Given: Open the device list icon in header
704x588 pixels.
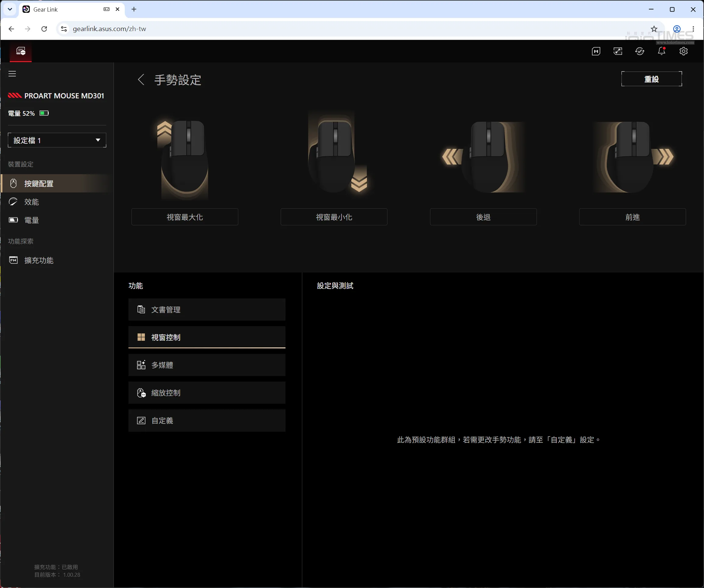Looking at the screenshot, I should point(21,51).
